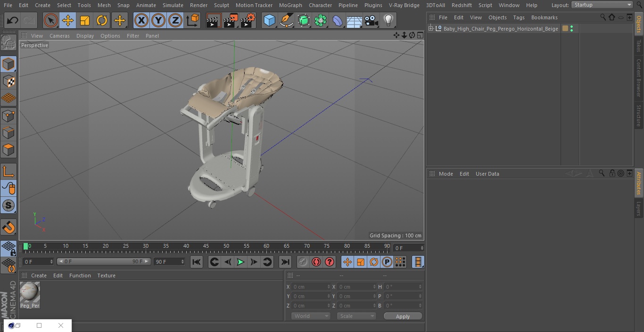
Task: Switch to Points mode
Action: [8, 115]
